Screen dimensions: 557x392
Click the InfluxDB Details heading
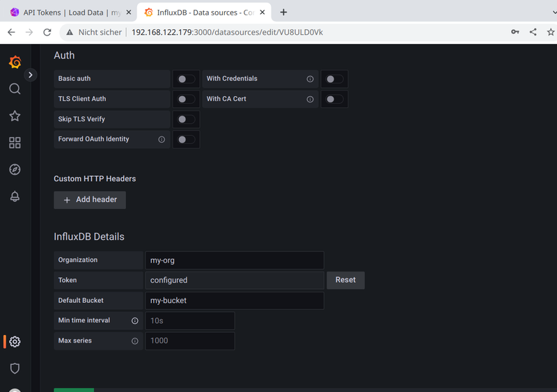[89, 237]
